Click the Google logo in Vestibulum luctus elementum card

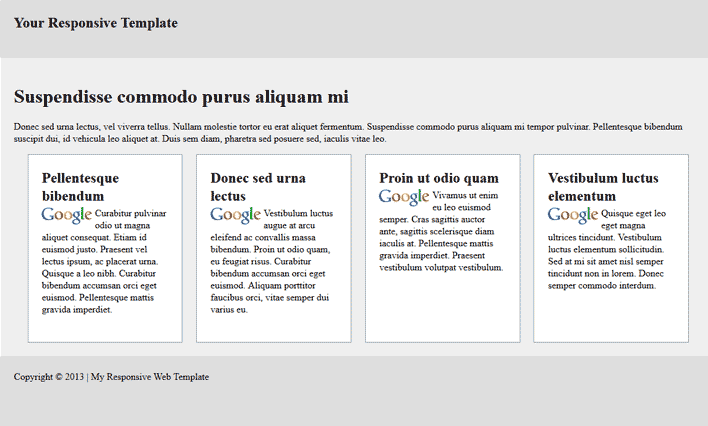[x=573, y=215]
